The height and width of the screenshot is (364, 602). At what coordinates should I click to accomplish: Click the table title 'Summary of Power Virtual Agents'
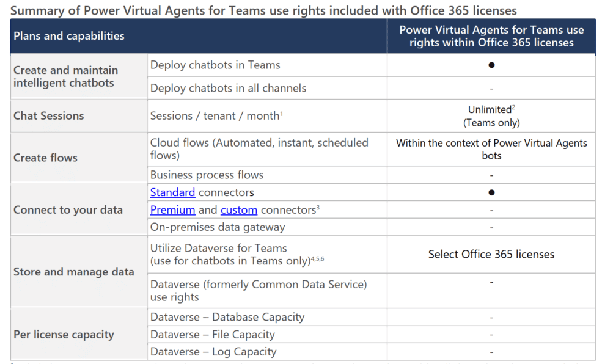(x=264, y=10)
